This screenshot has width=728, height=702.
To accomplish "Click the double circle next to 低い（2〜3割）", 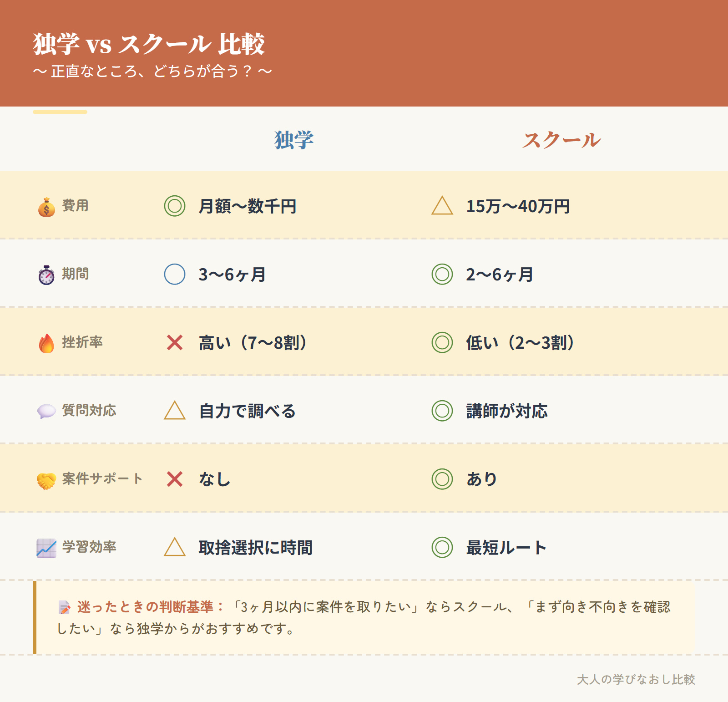I will (x=442, y=342).
